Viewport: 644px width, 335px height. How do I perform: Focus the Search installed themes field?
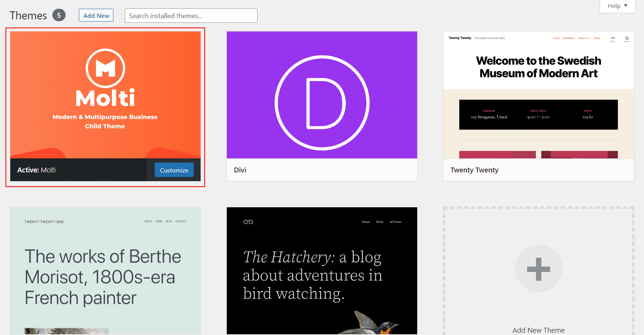pos(191,16)
